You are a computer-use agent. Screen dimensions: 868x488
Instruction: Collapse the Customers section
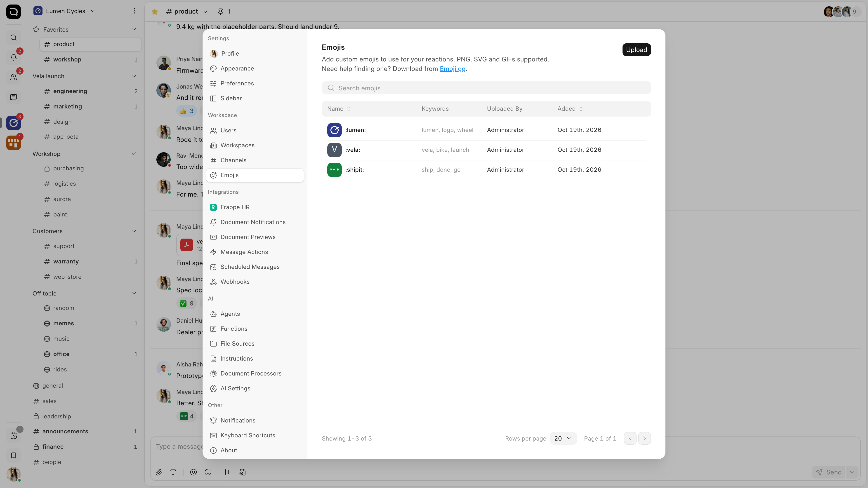[134, 231]
